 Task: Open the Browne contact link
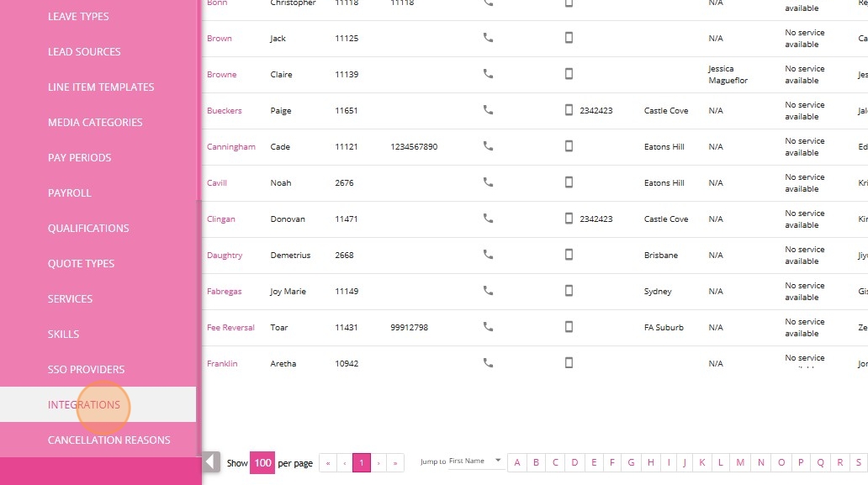click(221, 74)
